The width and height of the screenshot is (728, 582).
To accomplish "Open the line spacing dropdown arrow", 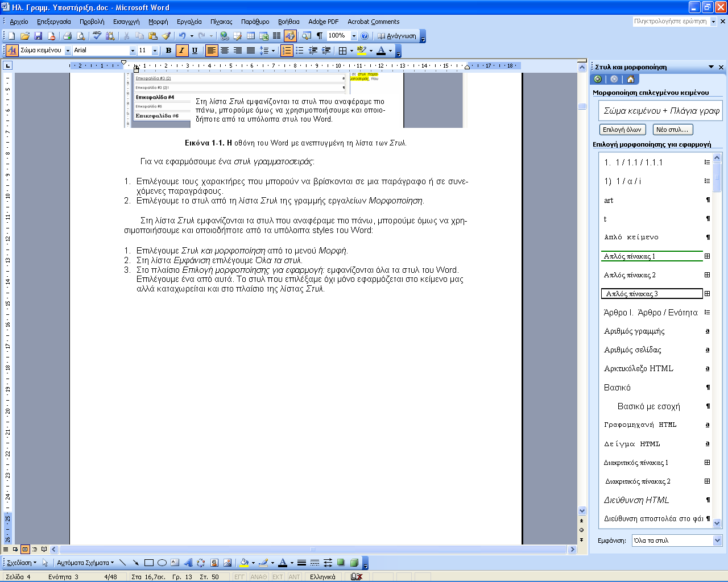I will coord(273,51).
